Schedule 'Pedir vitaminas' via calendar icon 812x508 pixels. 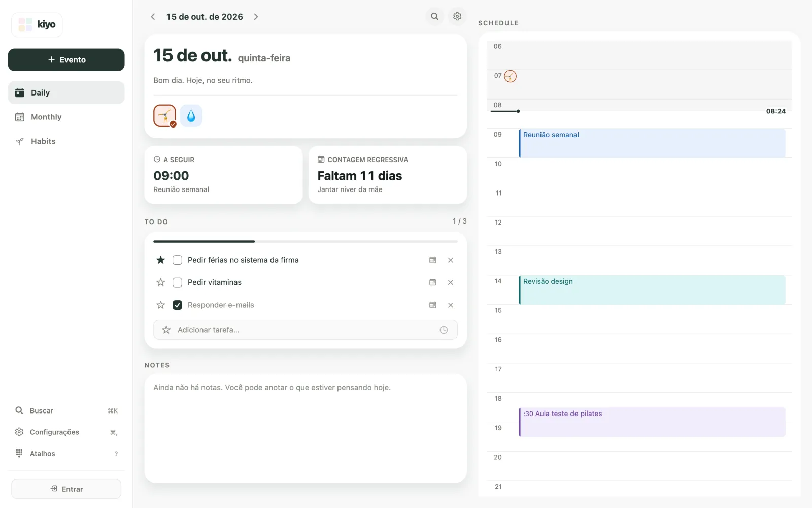433,282
